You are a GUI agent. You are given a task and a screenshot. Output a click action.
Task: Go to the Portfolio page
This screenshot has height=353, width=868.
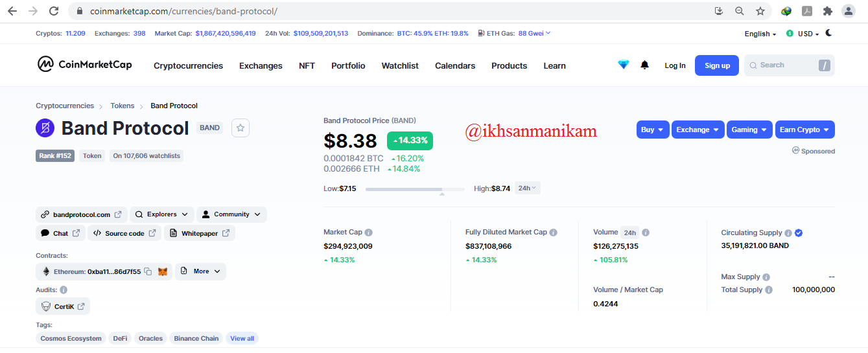(348, 65)
